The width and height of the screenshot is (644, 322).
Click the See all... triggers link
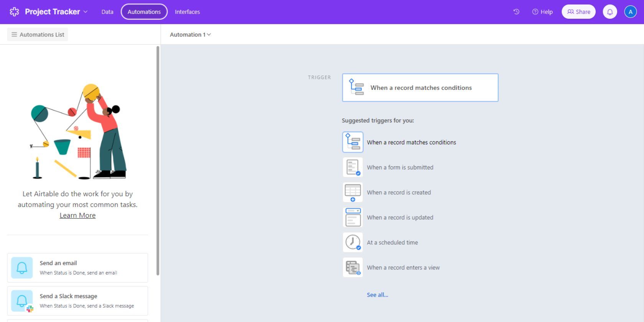pyautogui.click(x=378, y=295)
